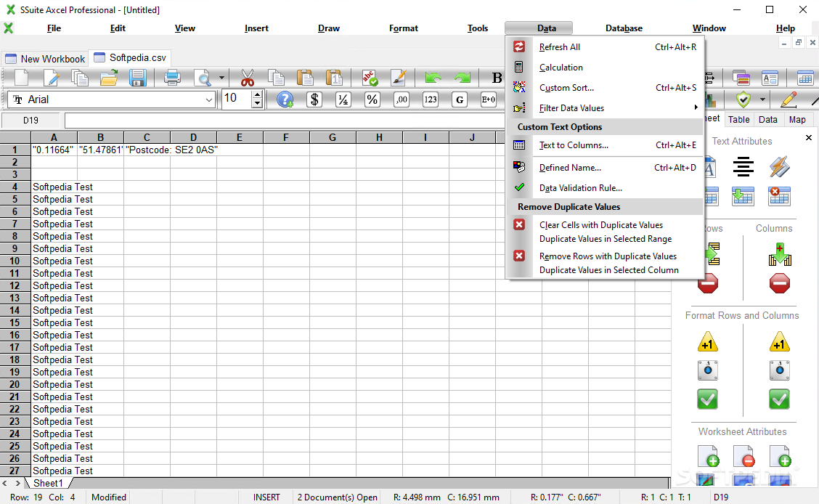This screenshot has height=504, width=819.
Task: Cut with the scissors icon
Action: (248, 78)
